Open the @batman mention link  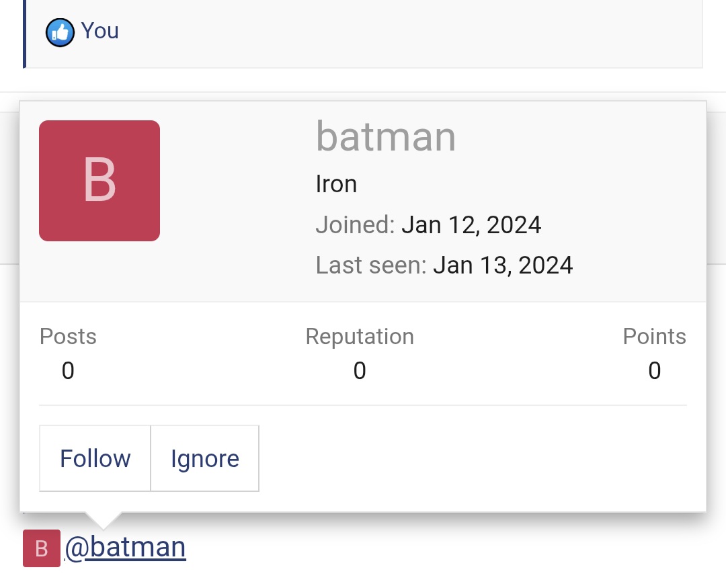[x=126, y=547]
